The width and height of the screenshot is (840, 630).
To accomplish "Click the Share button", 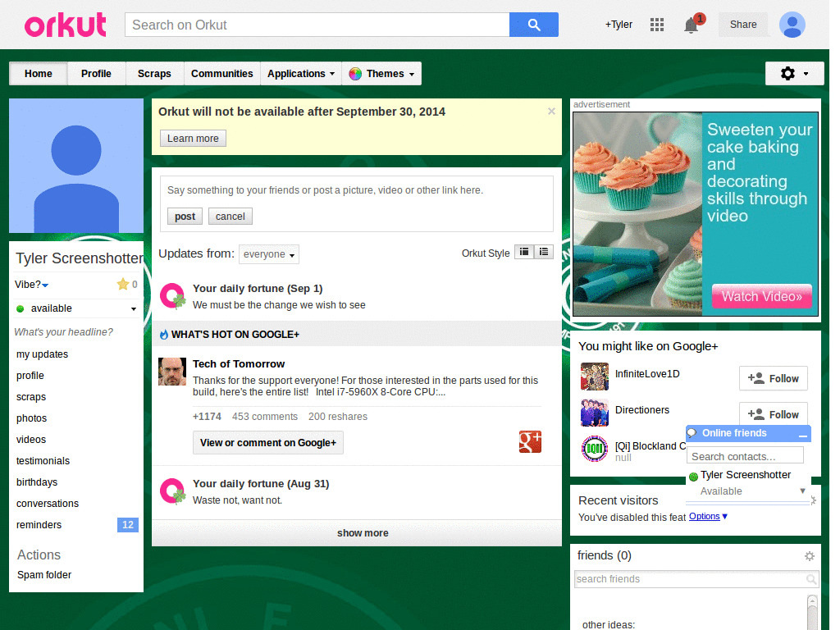I will (743, 25).
